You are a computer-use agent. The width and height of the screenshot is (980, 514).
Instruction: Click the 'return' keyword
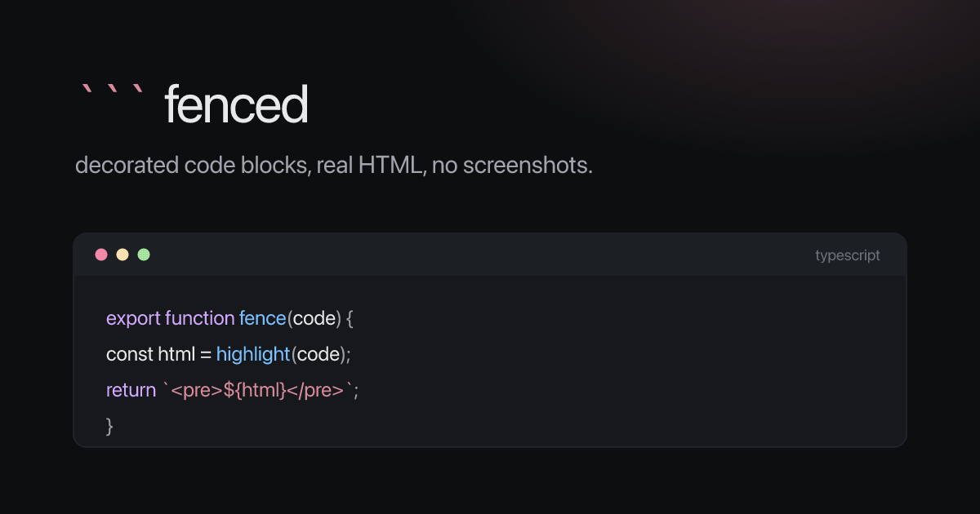[131, 390]
